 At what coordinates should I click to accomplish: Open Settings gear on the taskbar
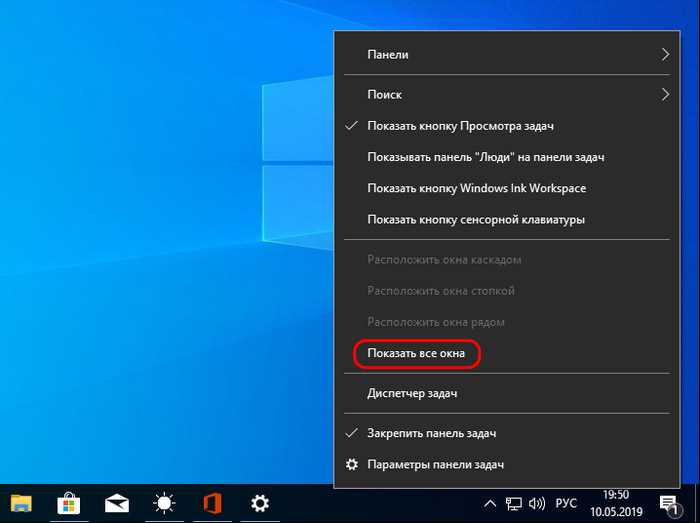pos(260,503)
